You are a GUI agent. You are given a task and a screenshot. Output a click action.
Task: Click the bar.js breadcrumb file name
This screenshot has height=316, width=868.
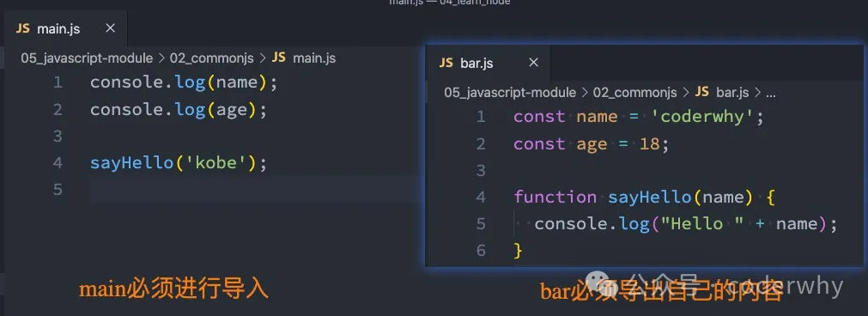click(732, 93)
